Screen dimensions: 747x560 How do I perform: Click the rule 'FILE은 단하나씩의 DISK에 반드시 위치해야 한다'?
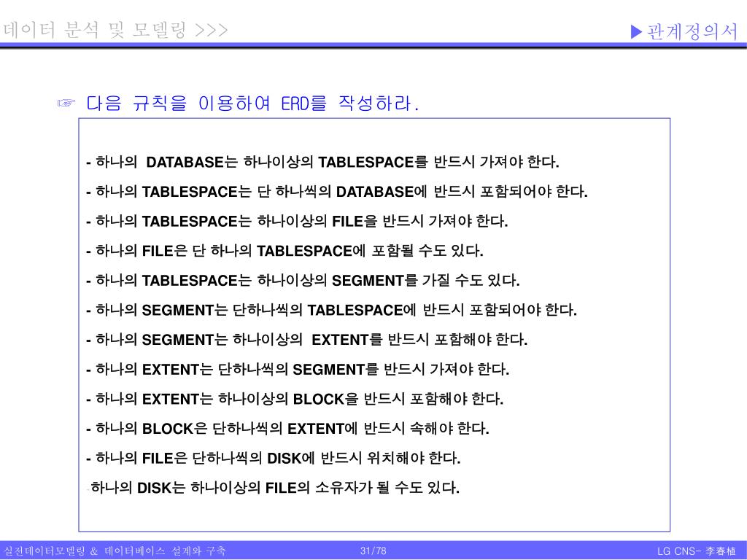274,458
